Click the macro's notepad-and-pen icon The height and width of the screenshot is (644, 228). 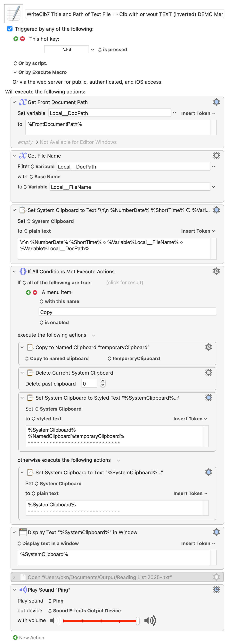[x=13, y=13]
